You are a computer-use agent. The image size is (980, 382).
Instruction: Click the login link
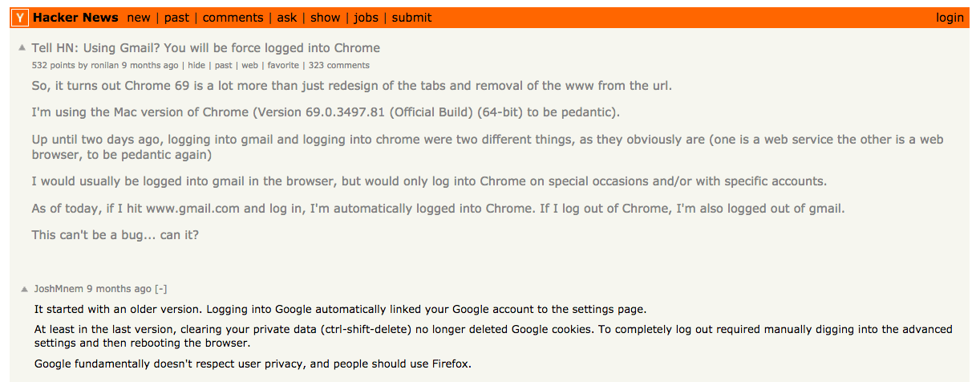coord(950,18)
